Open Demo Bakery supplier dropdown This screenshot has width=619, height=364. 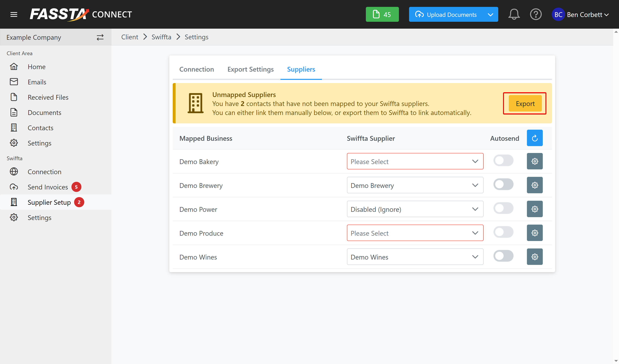[415, 161]
